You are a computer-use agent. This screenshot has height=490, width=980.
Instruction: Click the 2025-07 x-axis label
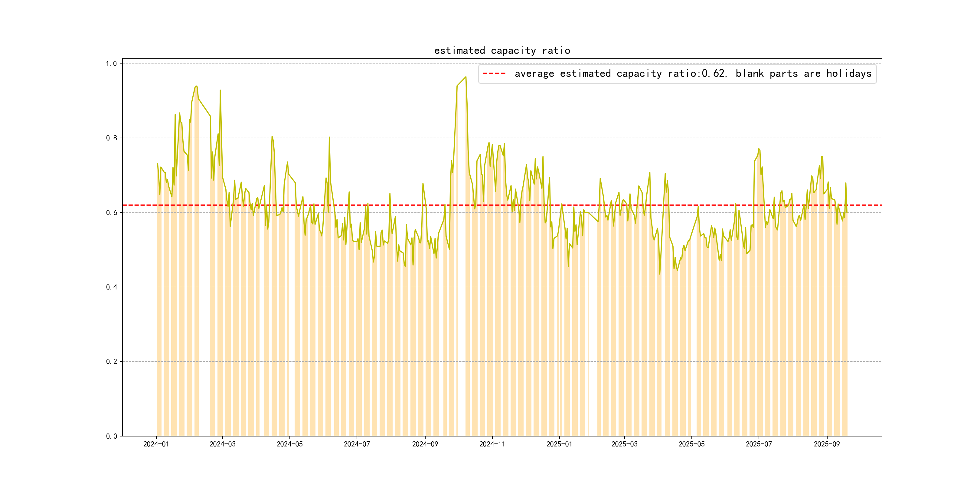pos(759,444)
